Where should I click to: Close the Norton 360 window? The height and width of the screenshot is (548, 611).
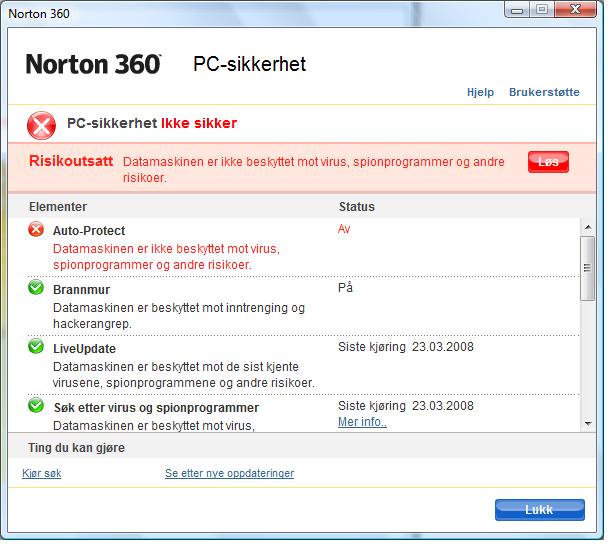coord(576,9)
